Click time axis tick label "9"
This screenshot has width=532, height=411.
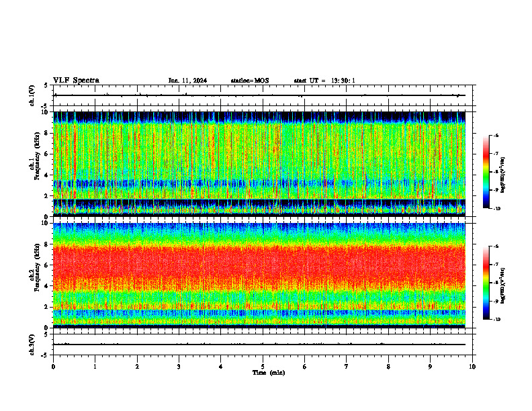430,367
